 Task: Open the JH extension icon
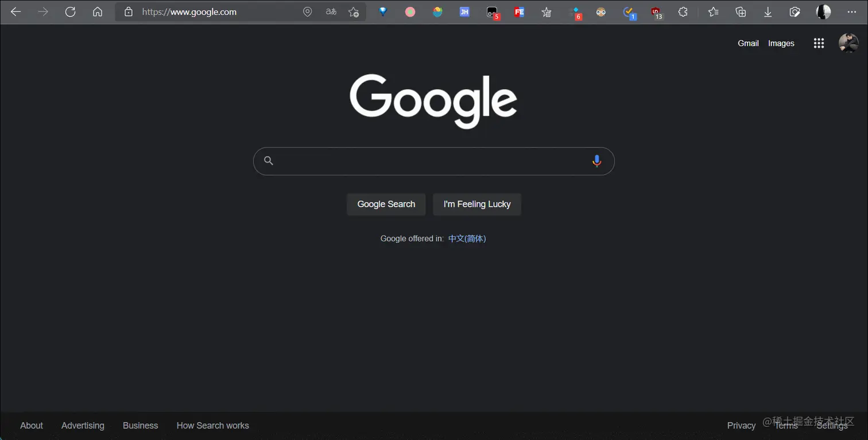pos(464,11)
